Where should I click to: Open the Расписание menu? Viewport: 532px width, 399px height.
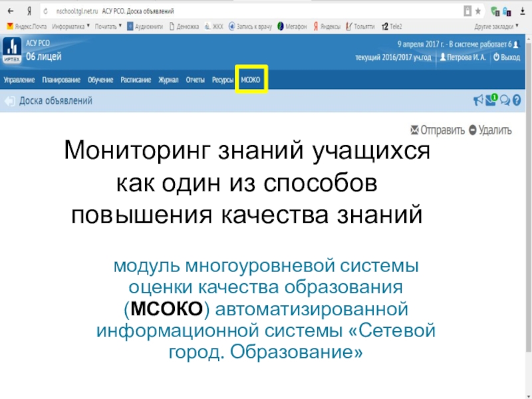coord(135,80)
